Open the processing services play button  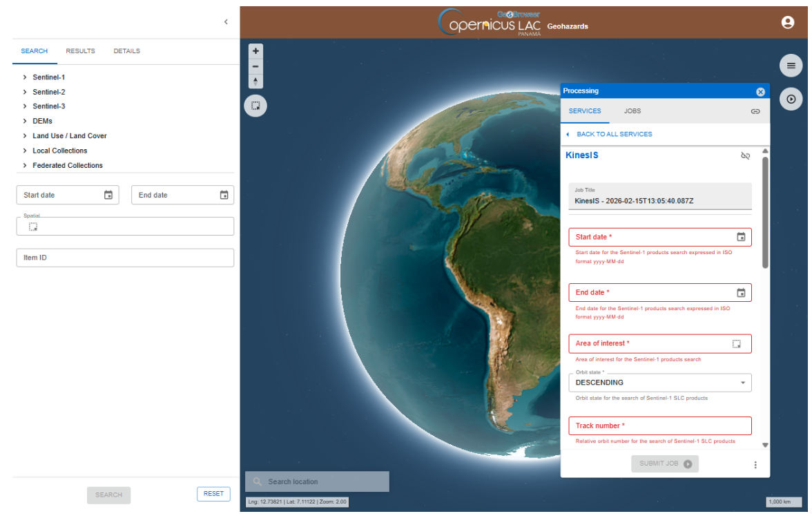[791, 99]
